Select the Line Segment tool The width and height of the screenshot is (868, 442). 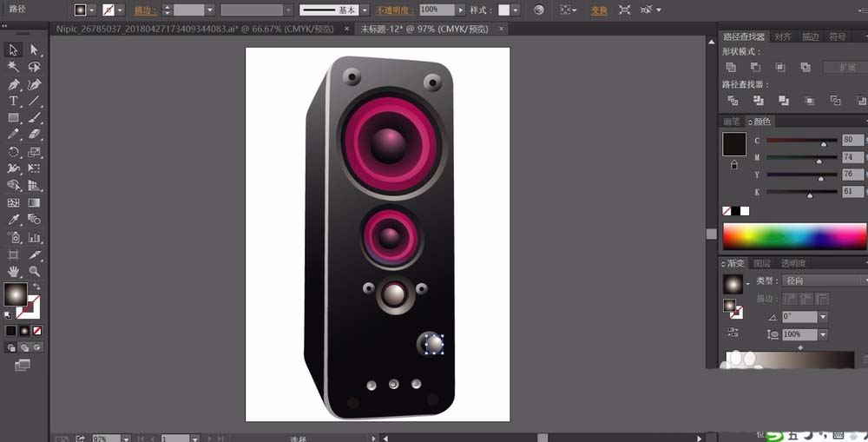tap(35, 101)
